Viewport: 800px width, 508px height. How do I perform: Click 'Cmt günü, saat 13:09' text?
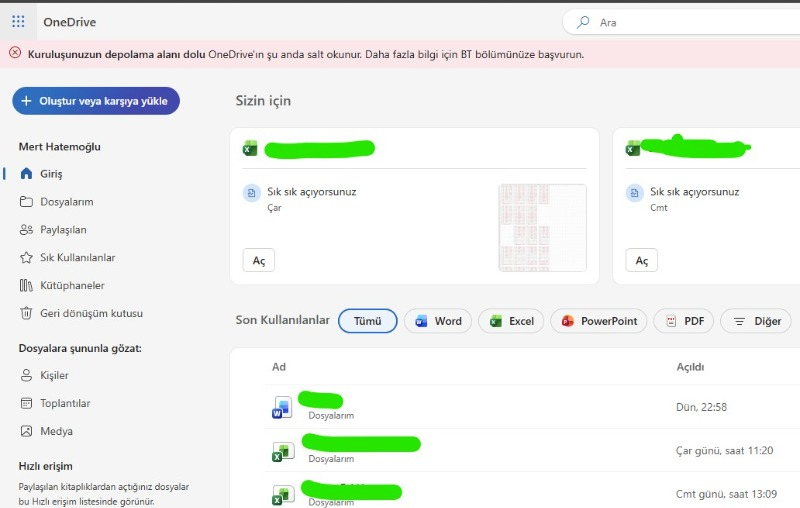tap(726, 494)
